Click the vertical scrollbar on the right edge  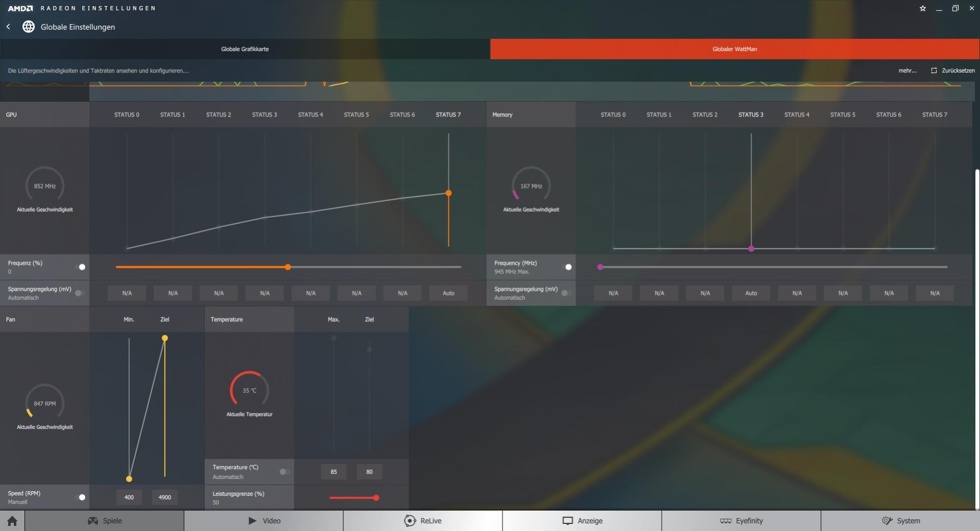coord(977,339)
